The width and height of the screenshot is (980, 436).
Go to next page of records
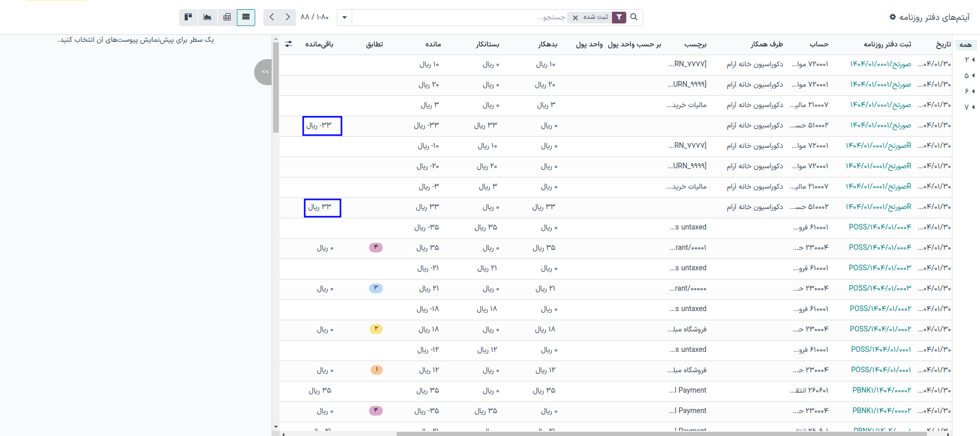(x=288, y=17)
